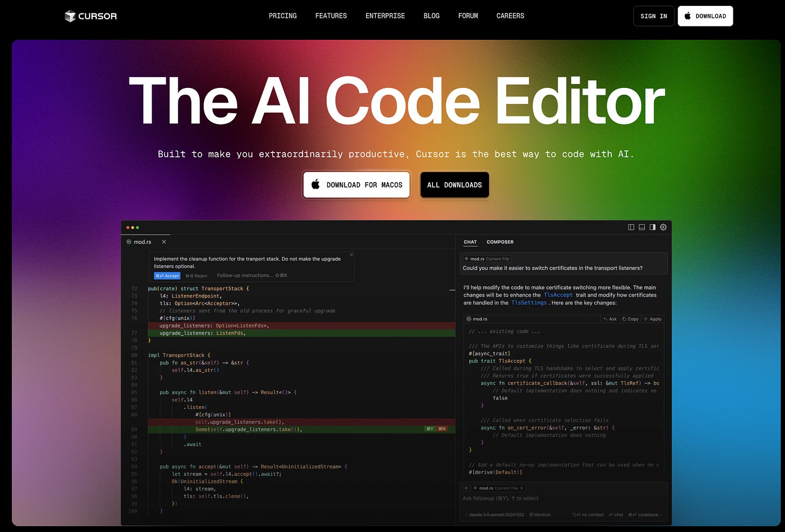Open the CAREERS nav item
785x532 pixels.
(x=510, y=16)
